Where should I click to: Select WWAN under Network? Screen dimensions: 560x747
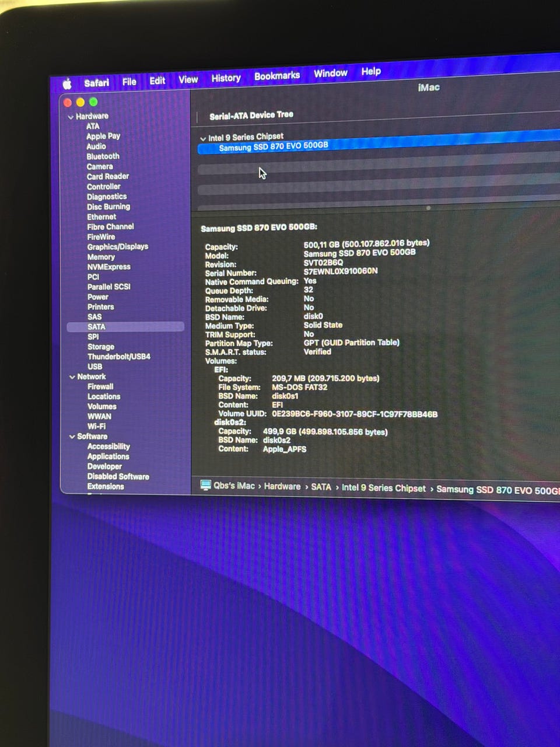click(99, 416)
